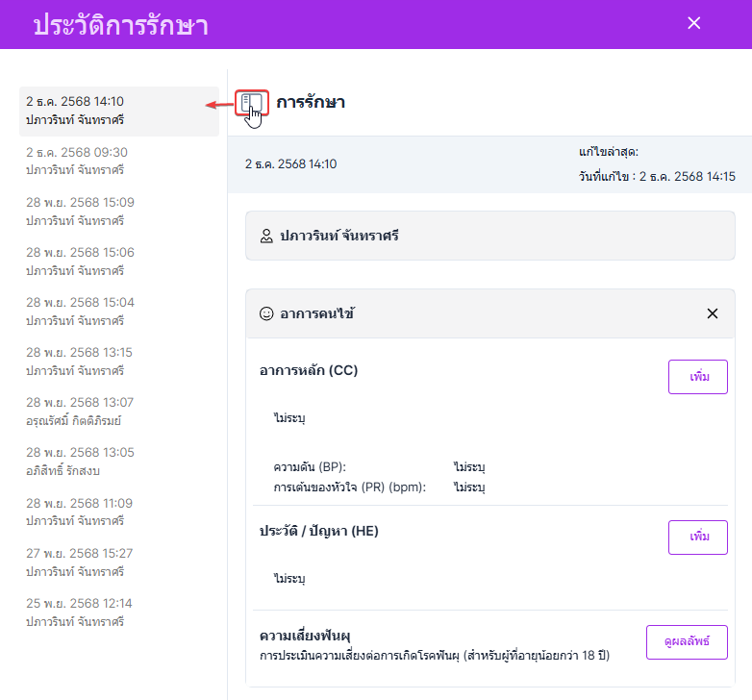
Task: Select the 28 พ.ย. 2568 15:09 record
Action: click(119, 212)
